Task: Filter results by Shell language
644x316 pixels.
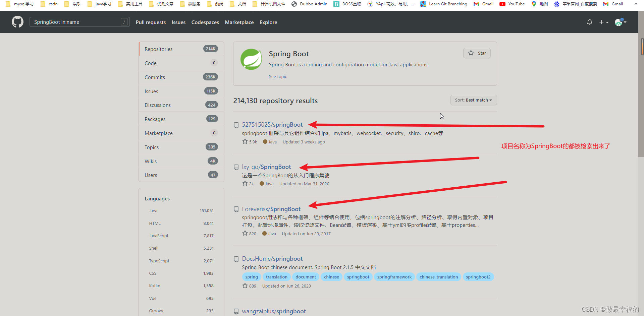Action: [x=181, y=248]
